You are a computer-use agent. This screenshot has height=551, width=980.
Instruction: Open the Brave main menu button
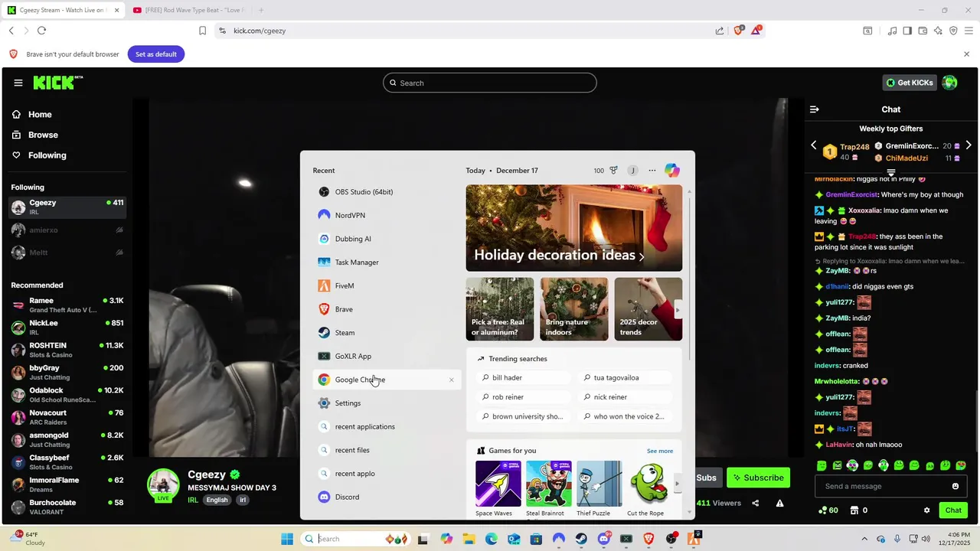969,31
